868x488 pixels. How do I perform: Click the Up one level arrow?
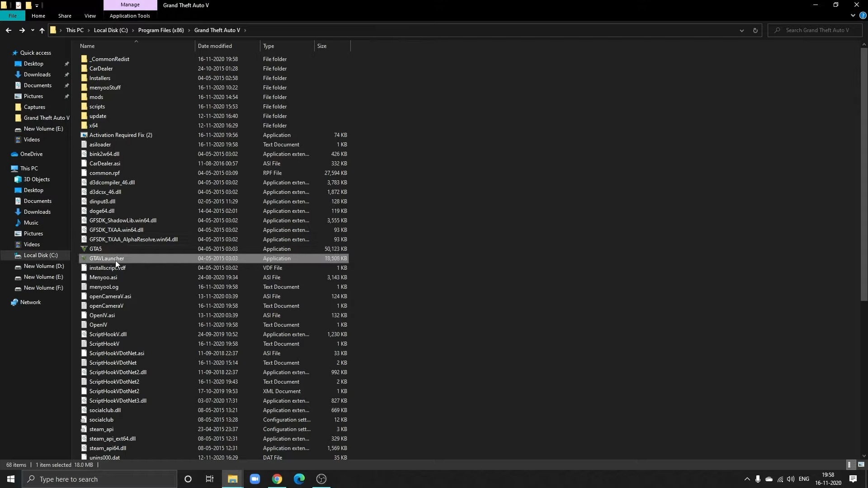point(42,30)
